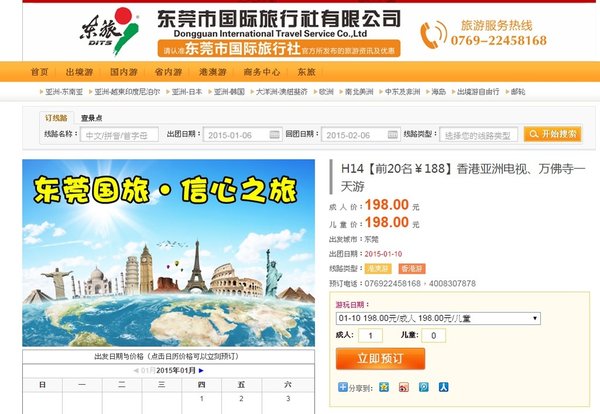Click the red departure date 2015-01-10

[383, 254]
